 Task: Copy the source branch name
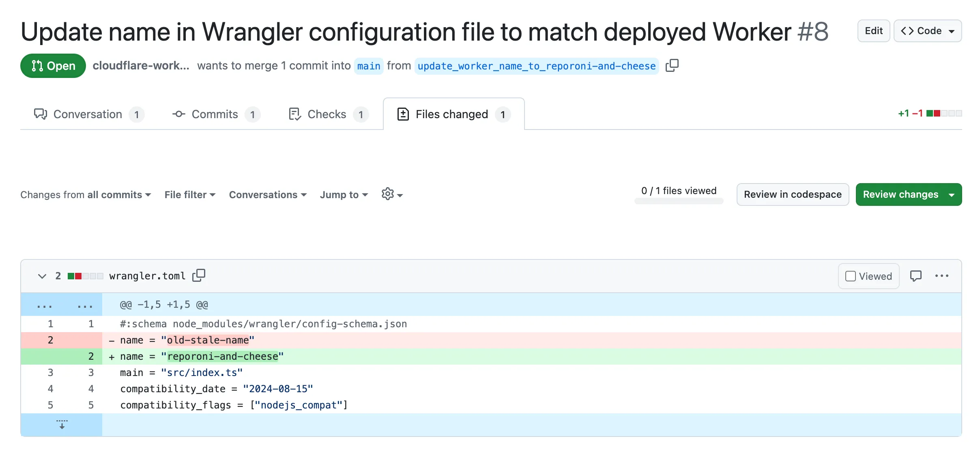673,65
